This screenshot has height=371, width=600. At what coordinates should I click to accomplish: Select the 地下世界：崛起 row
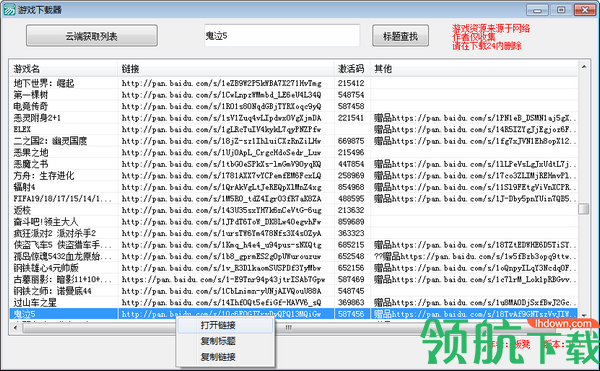[x=293, y=83]
